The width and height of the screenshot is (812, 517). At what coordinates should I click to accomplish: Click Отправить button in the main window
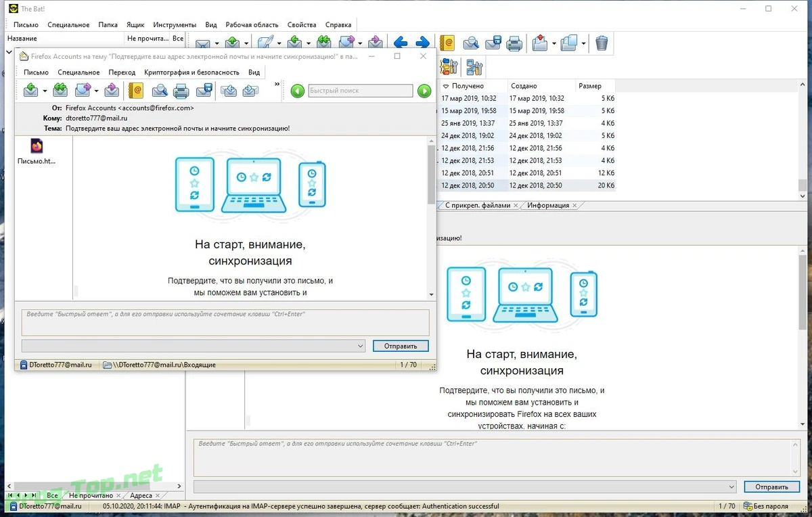[x=771, y=487]
